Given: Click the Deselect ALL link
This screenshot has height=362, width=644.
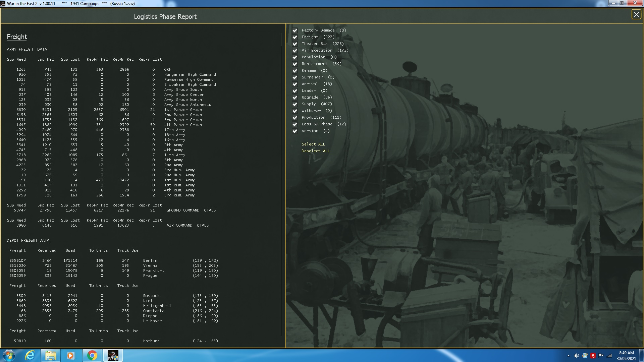Looking at the screenshot, I should click(315, 151).
